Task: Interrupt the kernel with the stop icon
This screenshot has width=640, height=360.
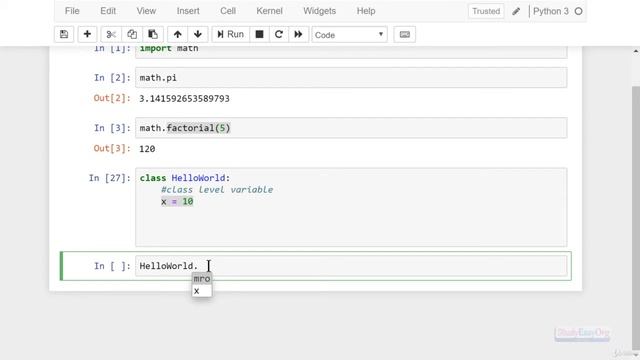Action: (259, 34)
